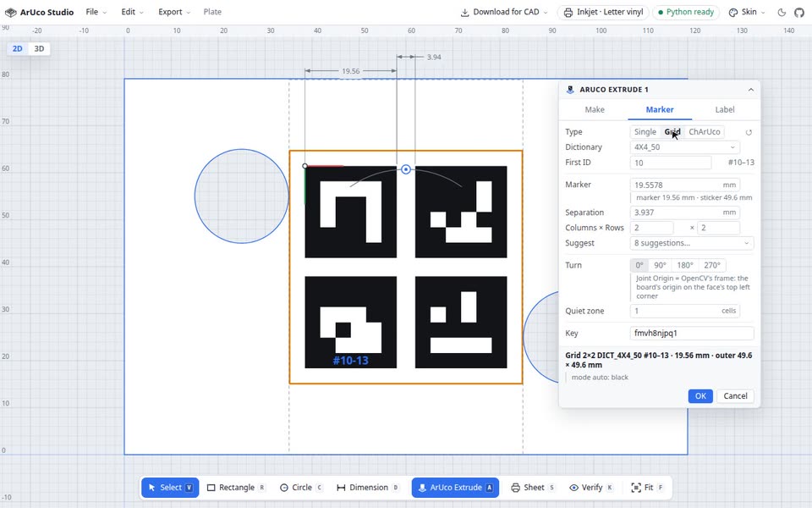Open the Edit menu
812x508 pixels.
click(133, 12)
